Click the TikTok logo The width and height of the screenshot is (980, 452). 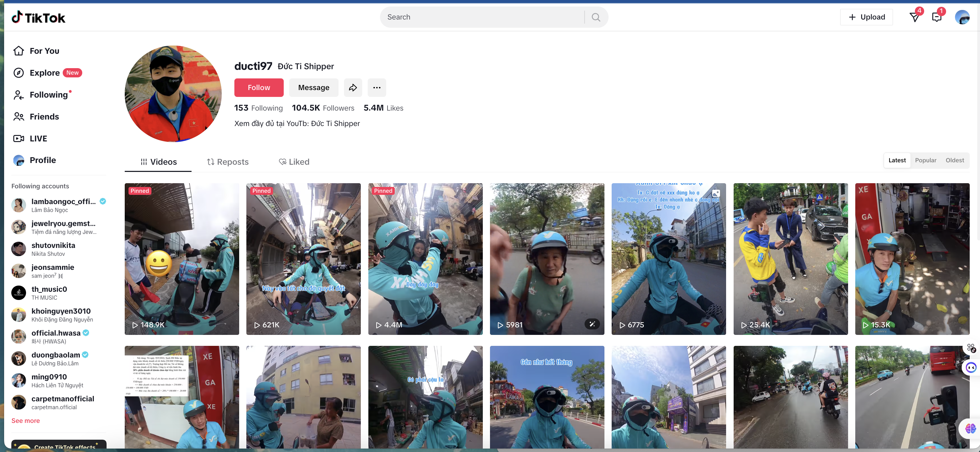pos(38,17)
